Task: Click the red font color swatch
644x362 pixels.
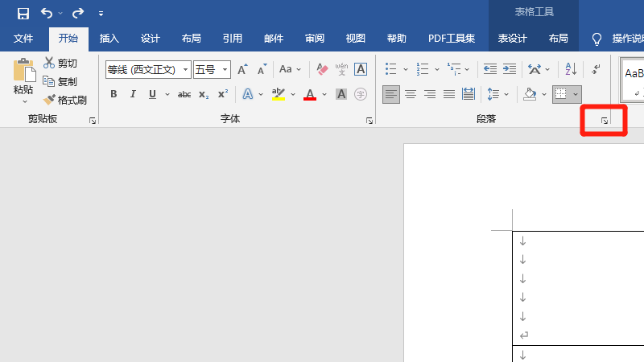Action: [x=310, y=94]
